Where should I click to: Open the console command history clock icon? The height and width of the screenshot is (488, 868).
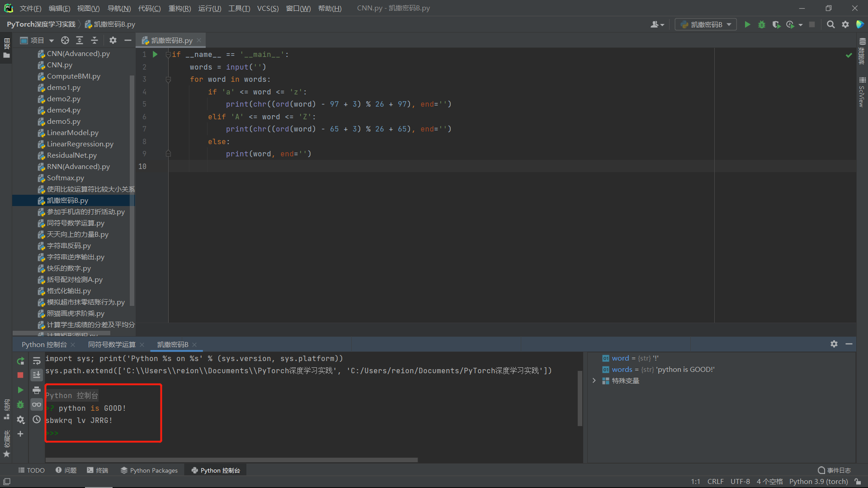(x=37, y=419)
